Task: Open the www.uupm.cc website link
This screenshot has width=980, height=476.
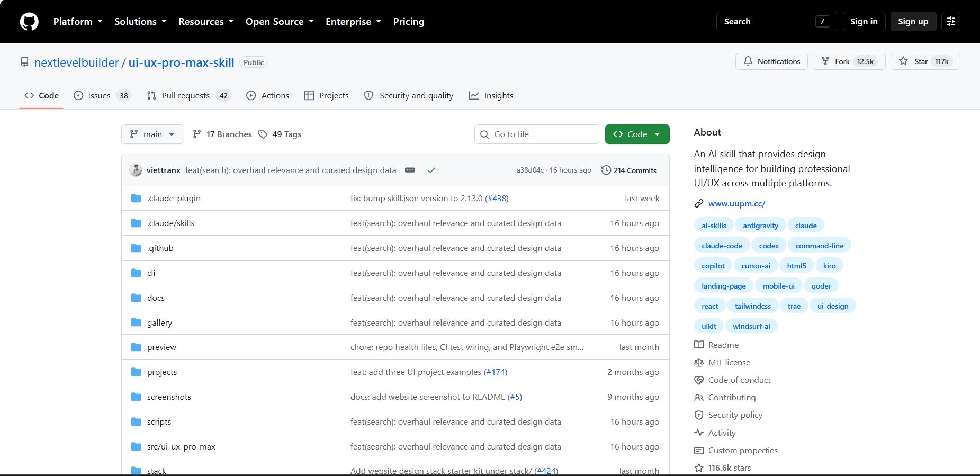Action: point(737,204)
